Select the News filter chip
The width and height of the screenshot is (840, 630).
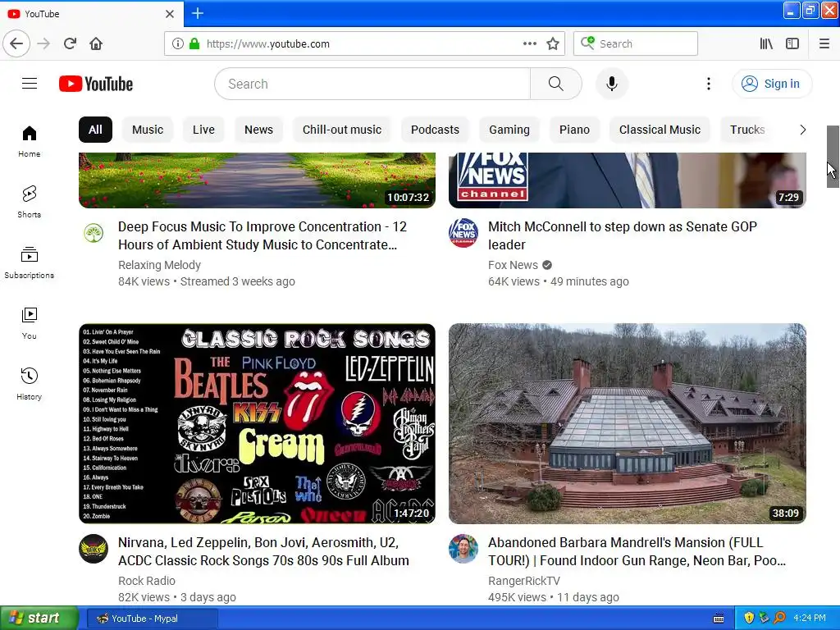tap(258, 130)
